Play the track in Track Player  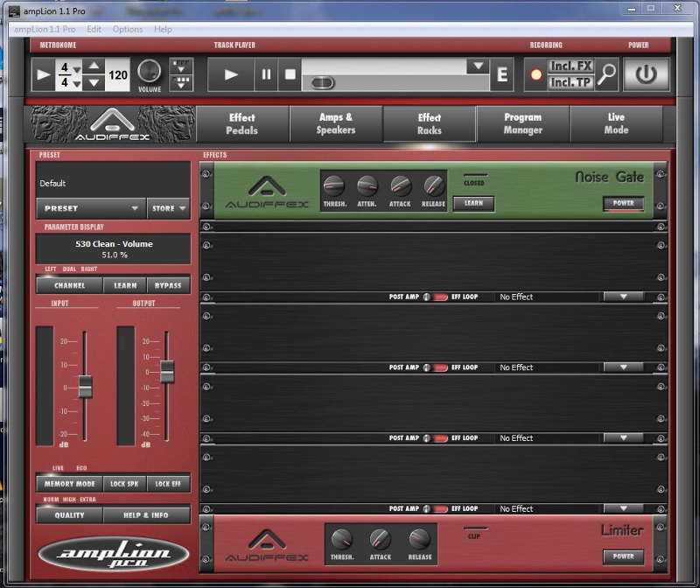231,74
